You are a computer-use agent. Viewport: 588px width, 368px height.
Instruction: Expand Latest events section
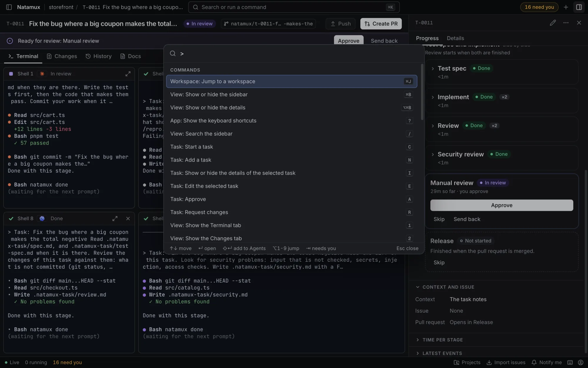439,353
